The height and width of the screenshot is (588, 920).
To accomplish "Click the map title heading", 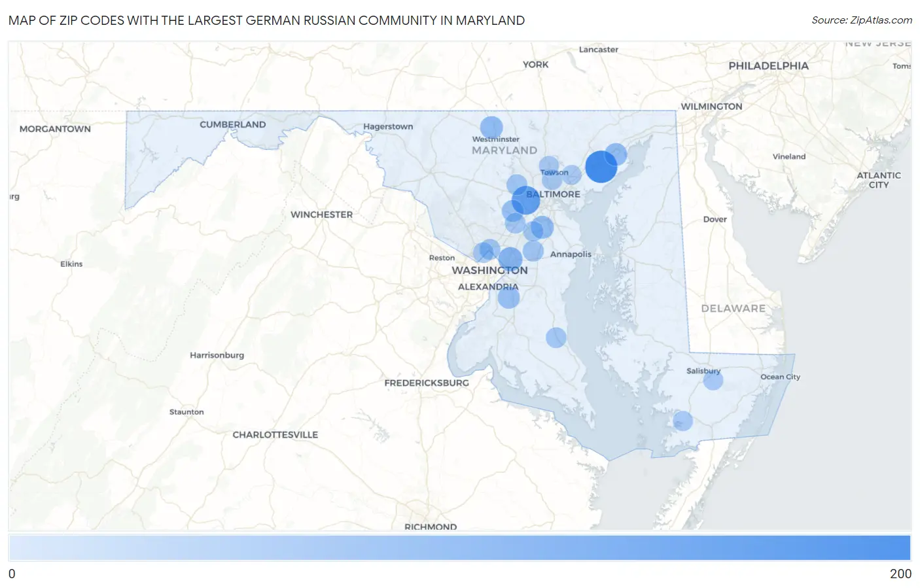I will (266, 20).
